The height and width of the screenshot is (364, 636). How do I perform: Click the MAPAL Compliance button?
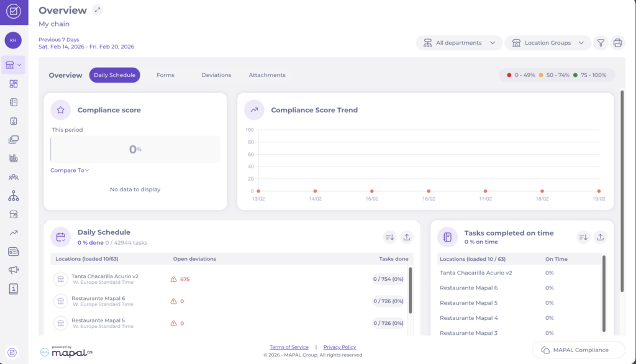tap(578, 350)
